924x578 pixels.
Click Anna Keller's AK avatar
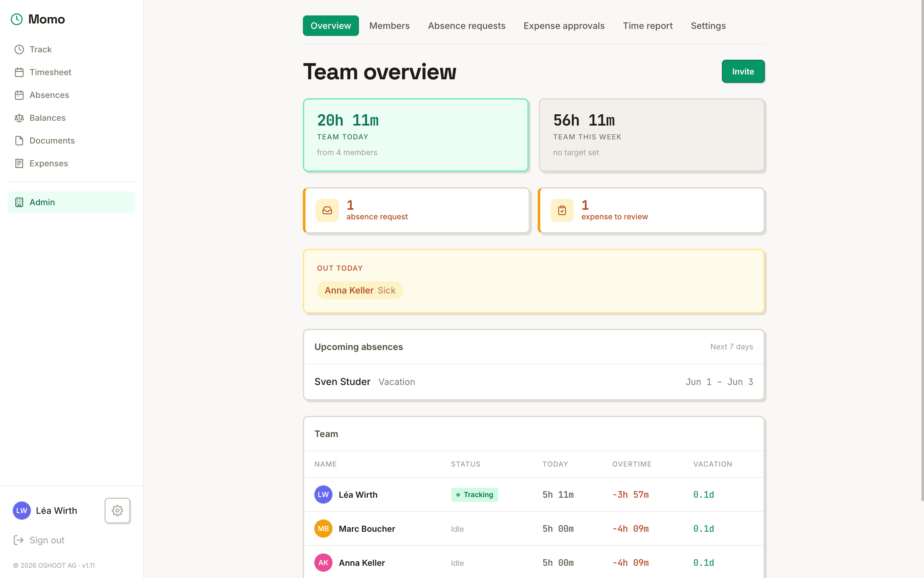point(323,562)
